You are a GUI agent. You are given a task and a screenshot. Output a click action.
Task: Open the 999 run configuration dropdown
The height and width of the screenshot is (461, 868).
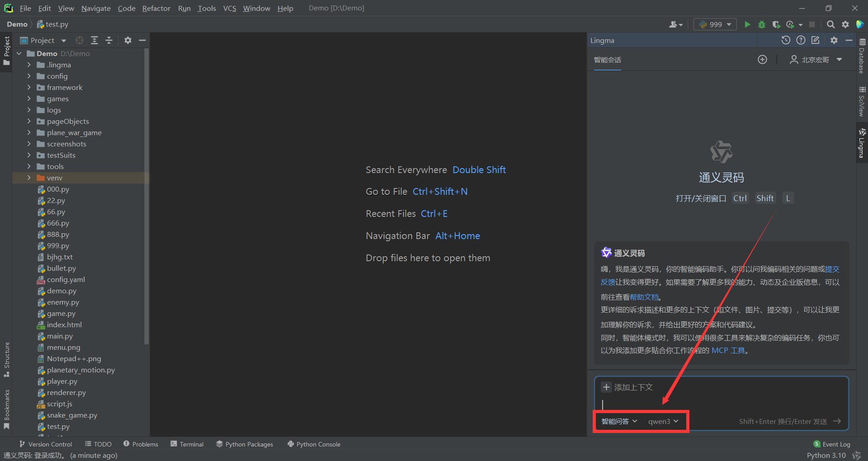click(715, 24)
